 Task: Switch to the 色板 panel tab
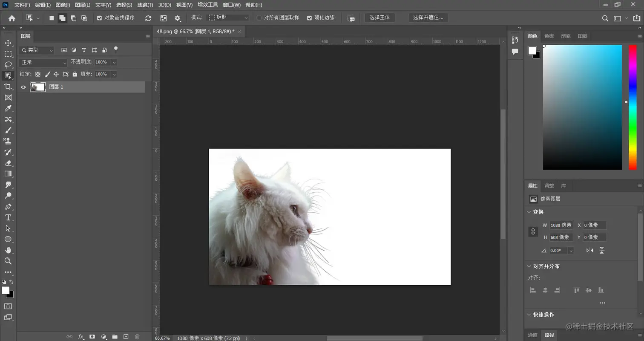549,36
